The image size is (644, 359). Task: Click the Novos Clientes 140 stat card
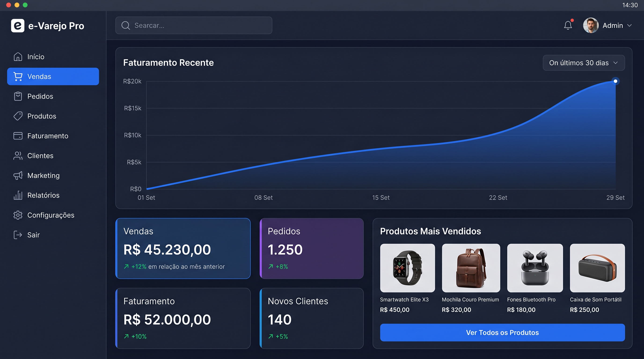(x=311, y=318)
